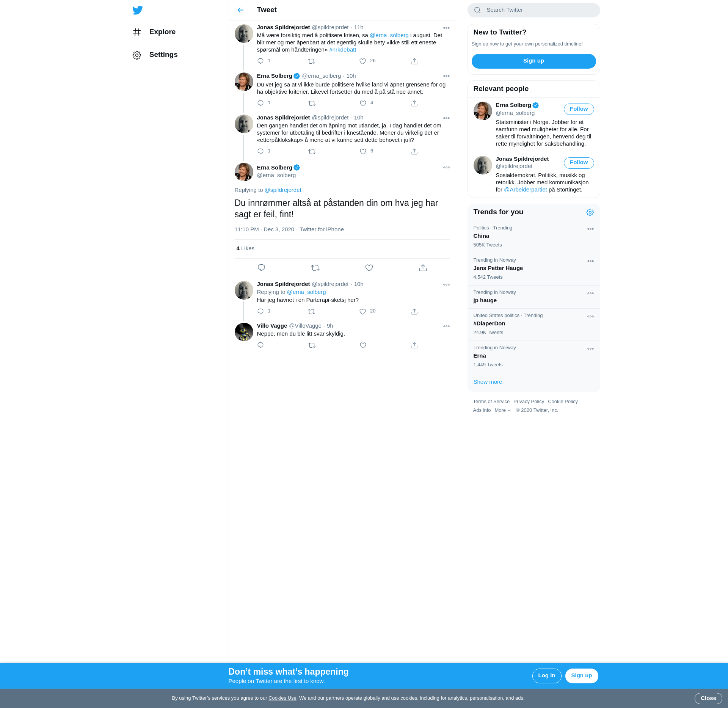728x708 pixels.
Task: Open the @Arbeiderpartiet mention link
Action: tap(525, 190)
